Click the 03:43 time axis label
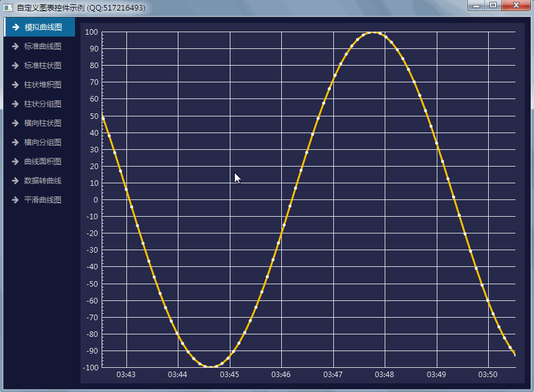534x392 pixels. point(126,375)
